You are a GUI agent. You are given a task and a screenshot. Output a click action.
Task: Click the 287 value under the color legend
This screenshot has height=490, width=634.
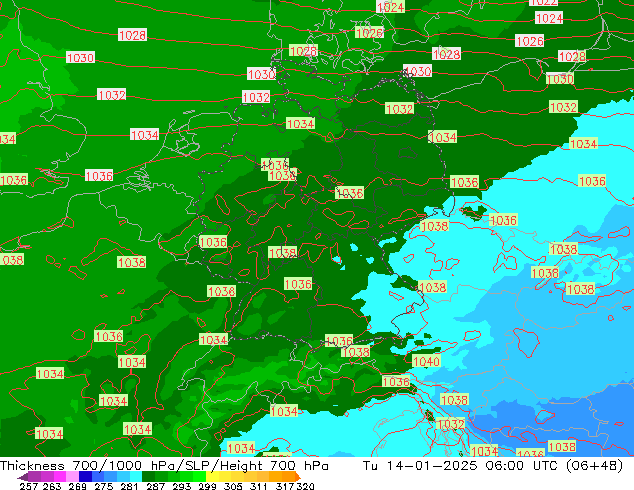pyautogui.click(x=155, y=486)
